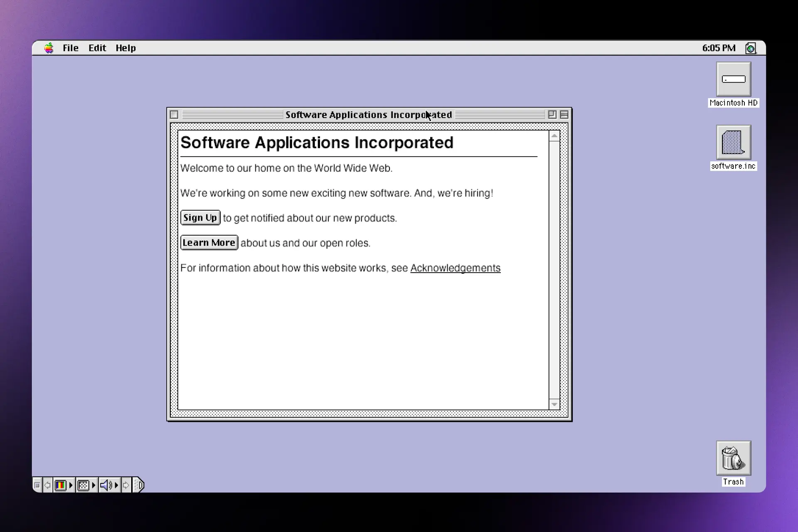The image size is (798, 532).
Task: Open the File menu
Action: [71, 48]
